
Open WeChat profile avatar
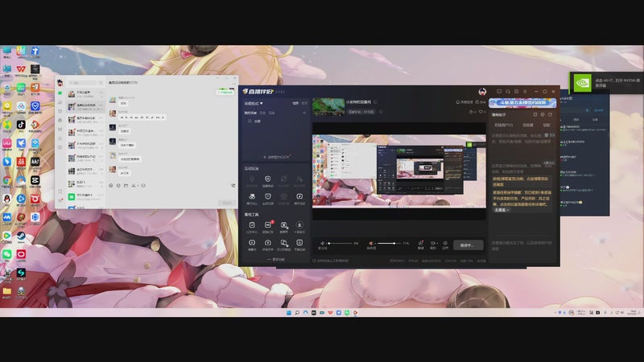[x=60, y=83]
